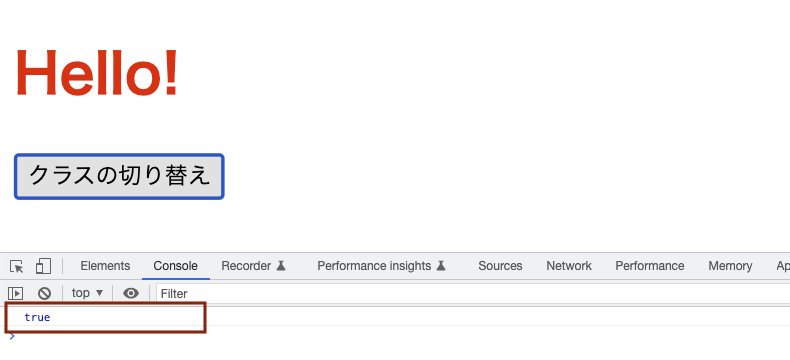Open the Network tab
This screenshot has width=790, height=360.
(569, 266)
